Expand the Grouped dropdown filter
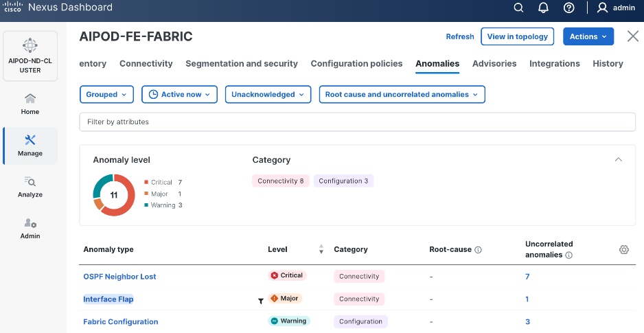 pos(107,95)
